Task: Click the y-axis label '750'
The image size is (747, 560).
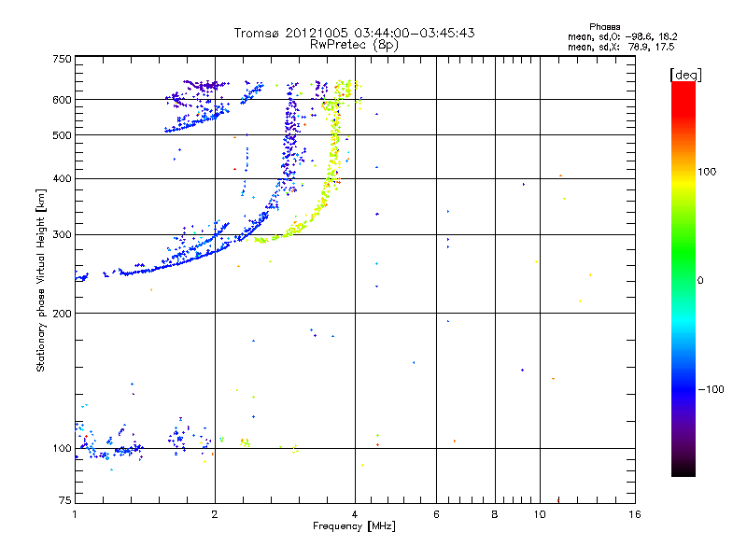Action: pyautogui.click(x=62, y=59)
